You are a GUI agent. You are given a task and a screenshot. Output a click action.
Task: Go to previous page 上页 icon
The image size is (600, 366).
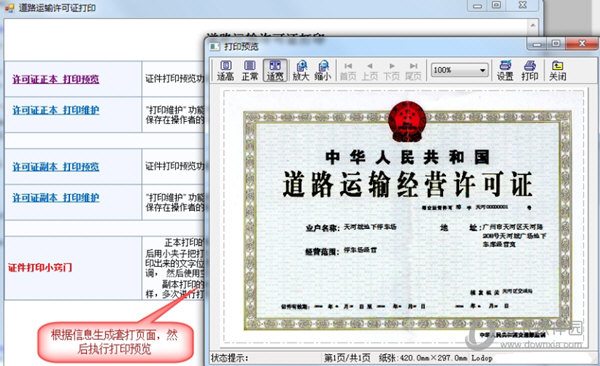370,71
